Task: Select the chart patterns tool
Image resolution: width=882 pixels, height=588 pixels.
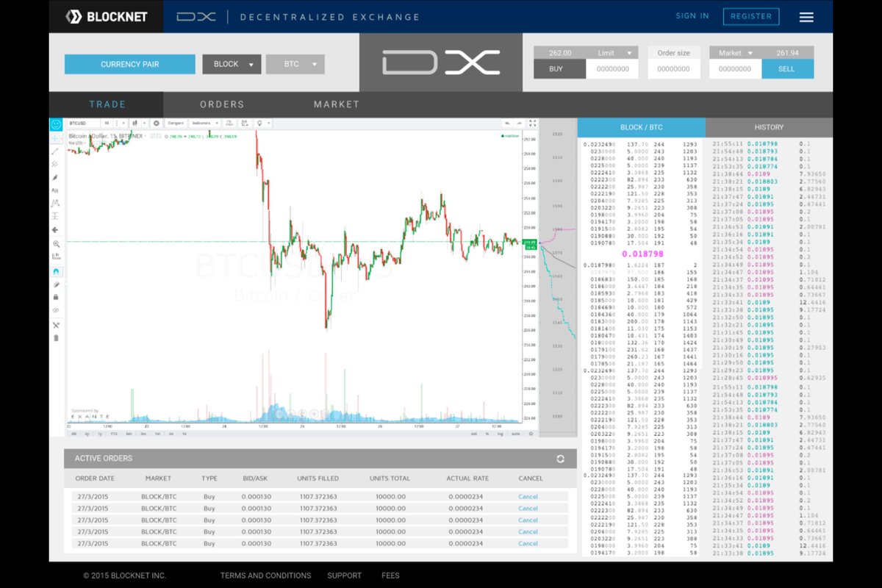Action: point(56,203)
